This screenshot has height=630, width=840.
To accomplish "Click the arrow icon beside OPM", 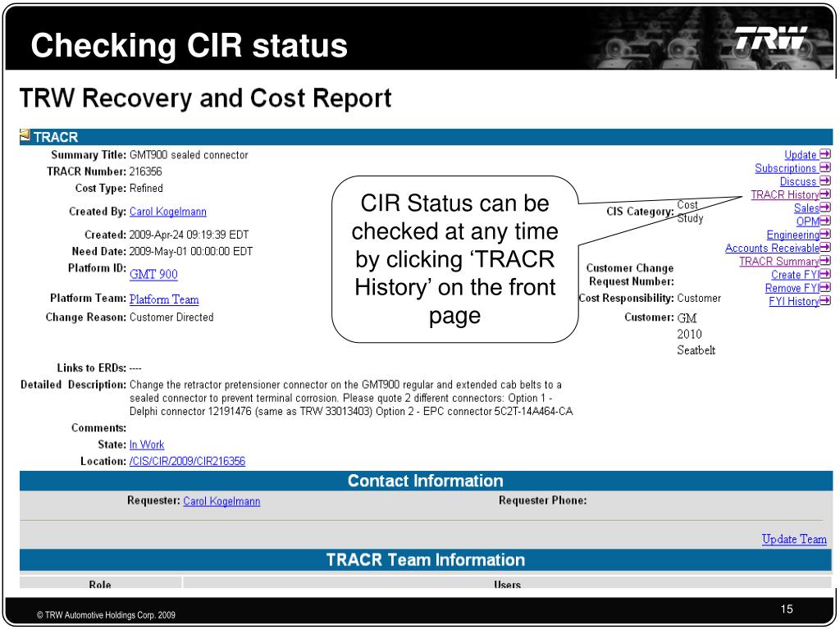I will click(825, 221).
